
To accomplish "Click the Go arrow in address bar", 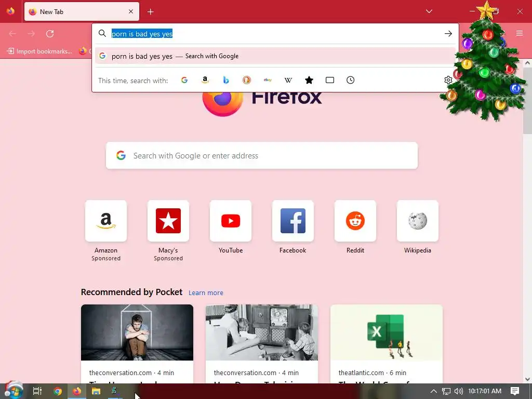I will [448, 34].
